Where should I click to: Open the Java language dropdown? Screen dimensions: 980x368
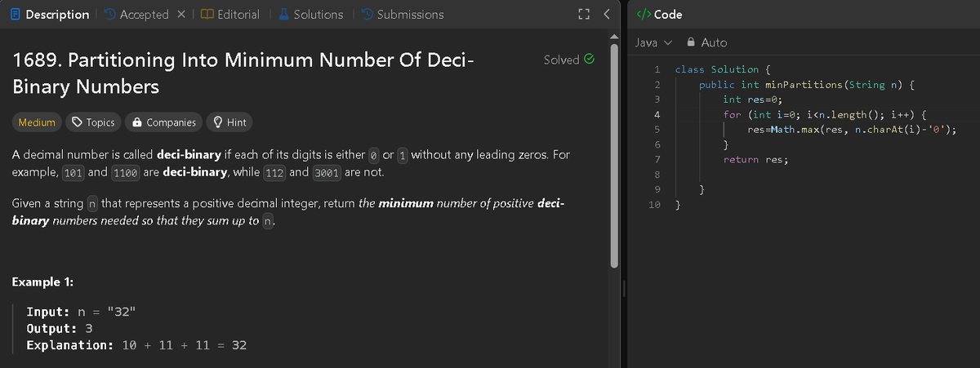point(653,42)
